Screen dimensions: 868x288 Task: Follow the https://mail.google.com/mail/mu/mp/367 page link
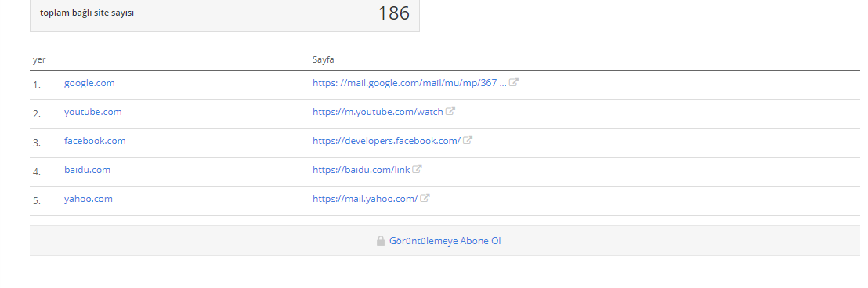tap(410, 83)
